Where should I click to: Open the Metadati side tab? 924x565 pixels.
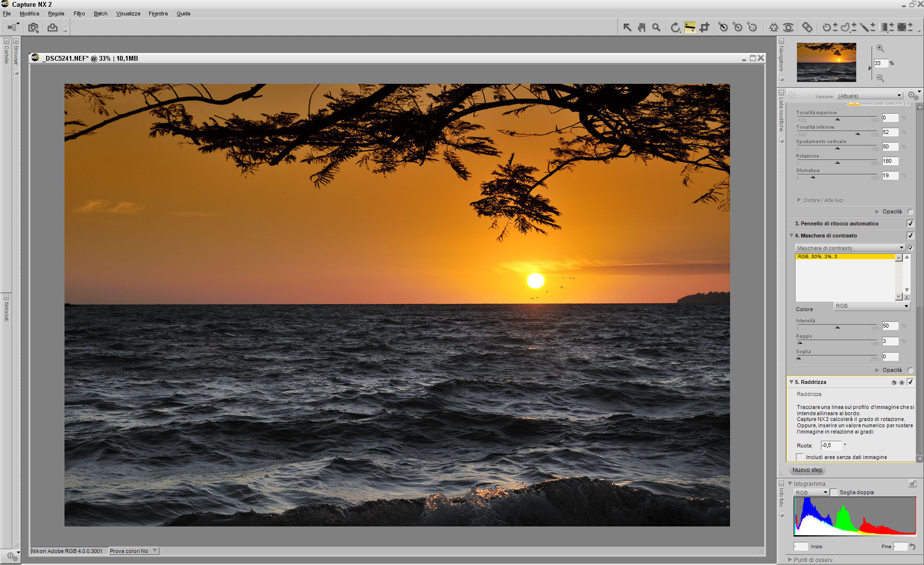(x=6, y=311)
